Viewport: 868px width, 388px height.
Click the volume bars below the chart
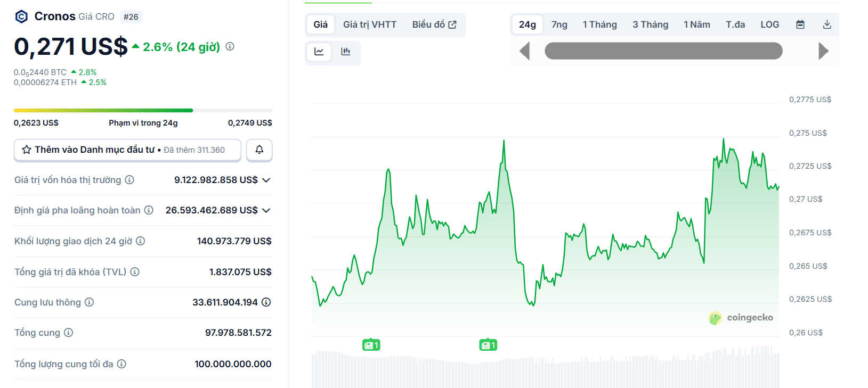coord(545,367)
